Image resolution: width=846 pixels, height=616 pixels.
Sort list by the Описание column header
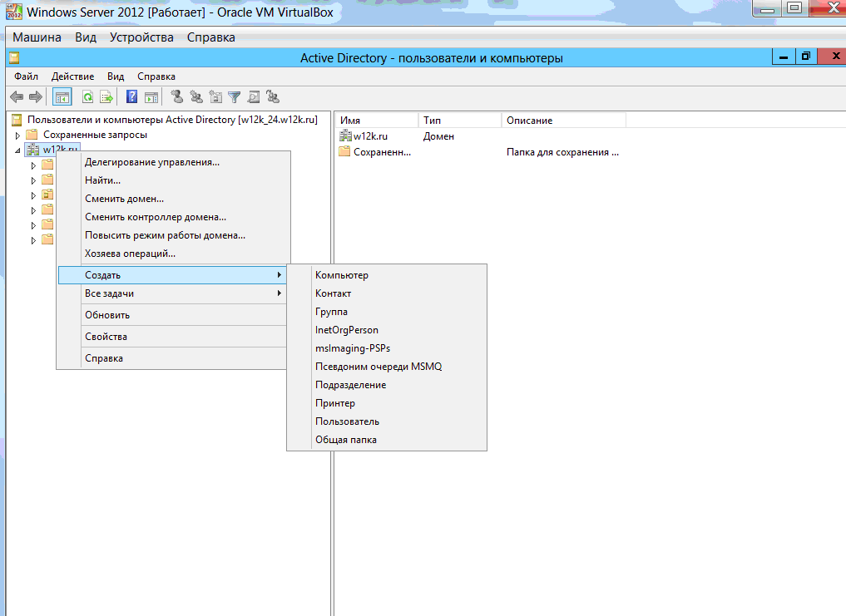(x=564, y=121)
